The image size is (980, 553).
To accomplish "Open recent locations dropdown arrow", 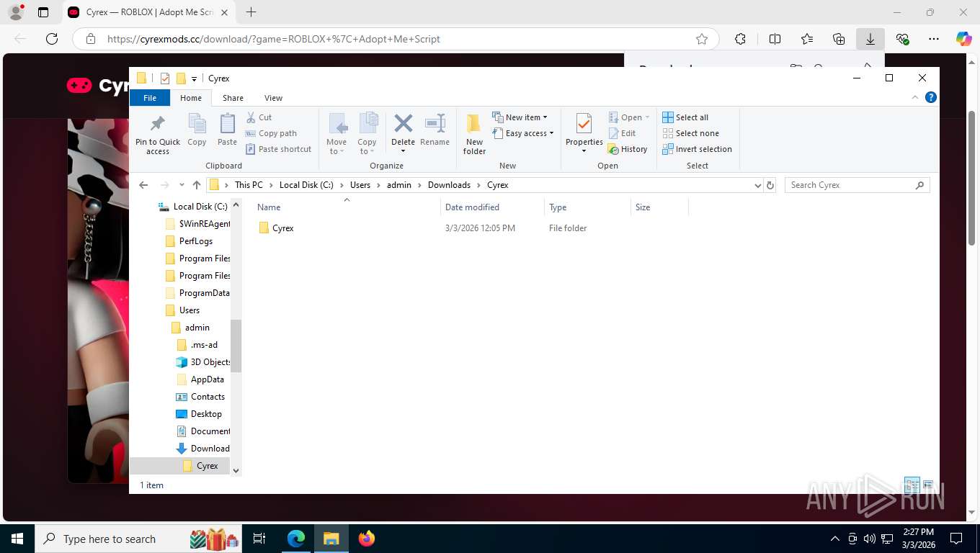I will click(x=182, y=185).
